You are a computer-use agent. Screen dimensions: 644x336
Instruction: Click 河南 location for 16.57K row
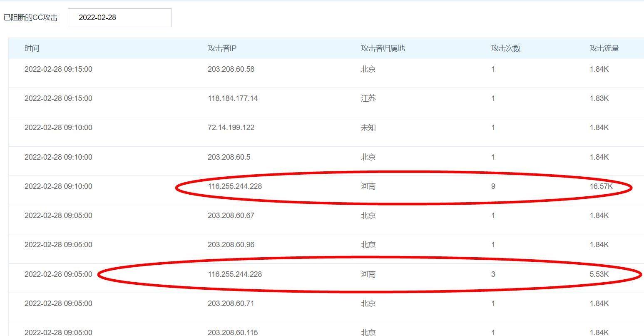pyautogui.click(x=368, y=186)
